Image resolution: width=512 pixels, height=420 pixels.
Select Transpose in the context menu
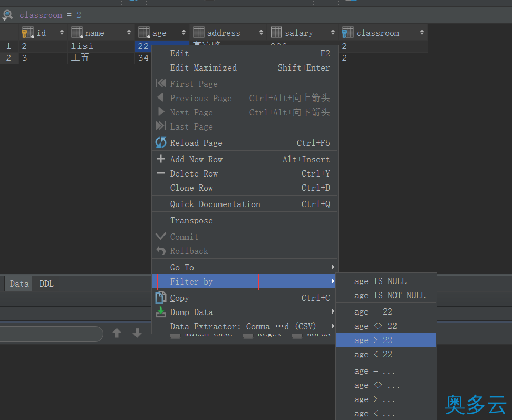coord(245,220)
